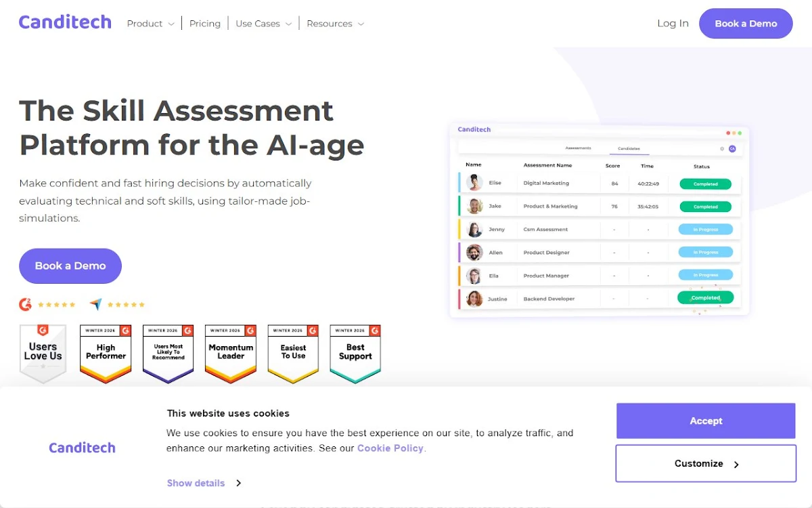Click the Product Designer assessment name
The width and height of the screenshot is (812, 508).
[547, 253]
